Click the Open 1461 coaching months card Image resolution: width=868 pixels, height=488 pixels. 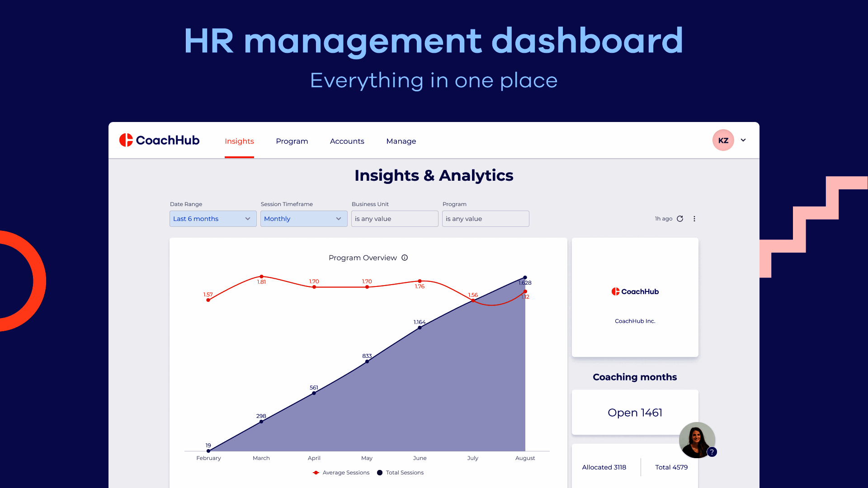click(635, 412)
